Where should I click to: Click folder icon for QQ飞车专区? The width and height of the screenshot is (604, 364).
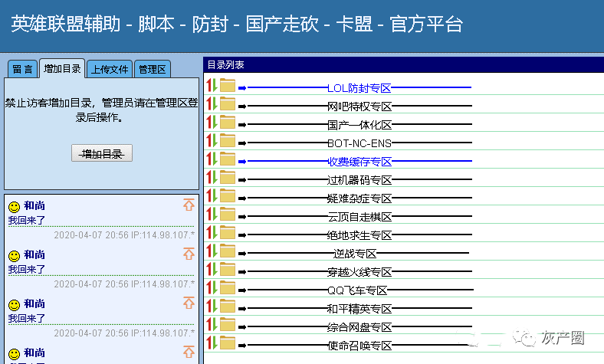pyautogui.click(x=228, y=287)
